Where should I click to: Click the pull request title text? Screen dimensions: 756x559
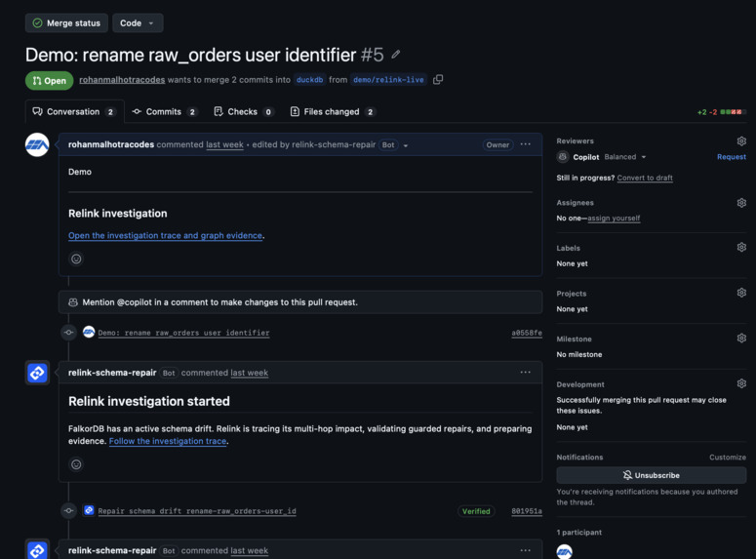pos(190,55)
